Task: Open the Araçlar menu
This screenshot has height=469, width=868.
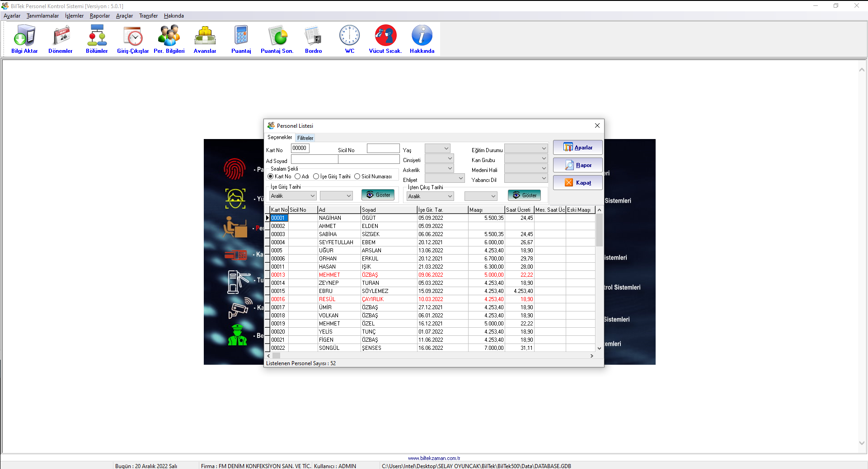Action: (x=124, y=16)
